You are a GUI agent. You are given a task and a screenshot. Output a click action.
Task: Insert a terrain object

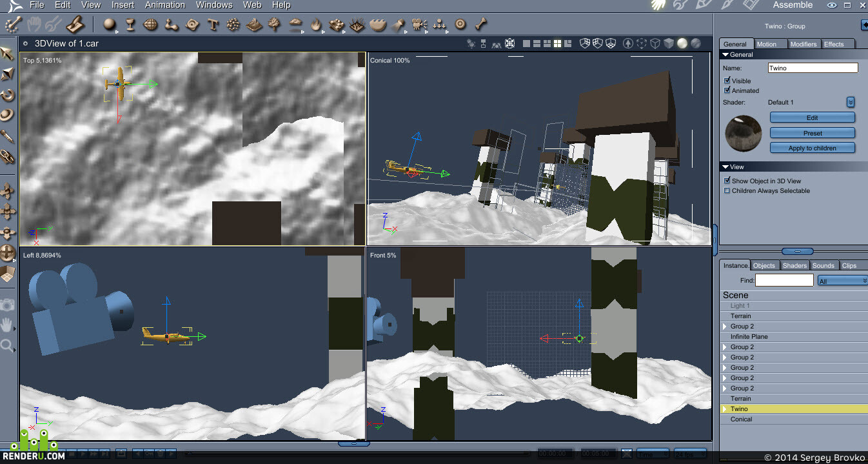(x=254, y=25)
